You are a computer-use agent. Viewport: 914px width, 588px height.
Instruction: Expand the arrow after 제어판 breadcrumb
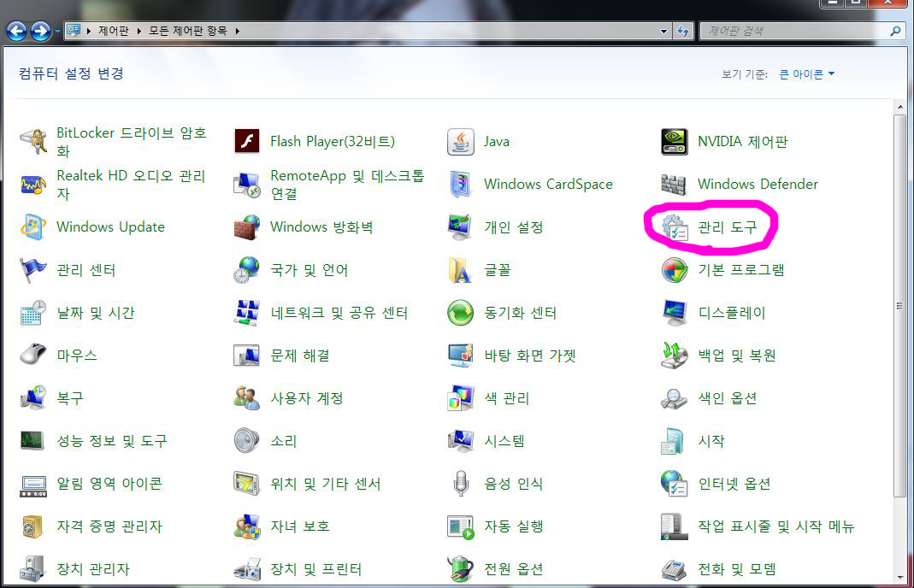tap(139, 31)
